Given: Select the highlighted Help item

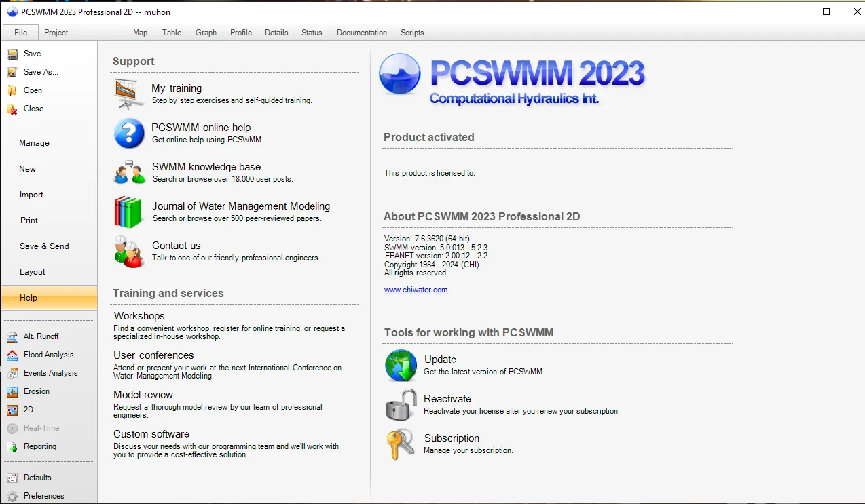Looking at the screenshot, I should (49, 298).
